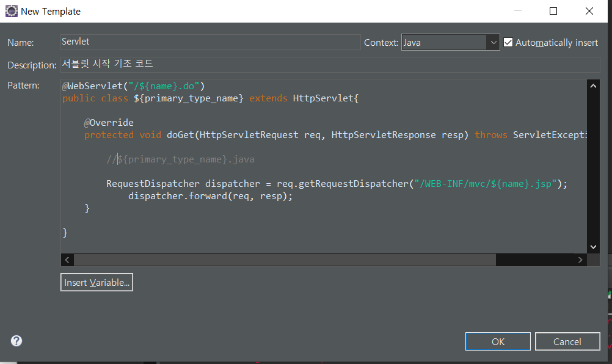Click the horizontal scrollbar thumb

(x=285, y=260)
